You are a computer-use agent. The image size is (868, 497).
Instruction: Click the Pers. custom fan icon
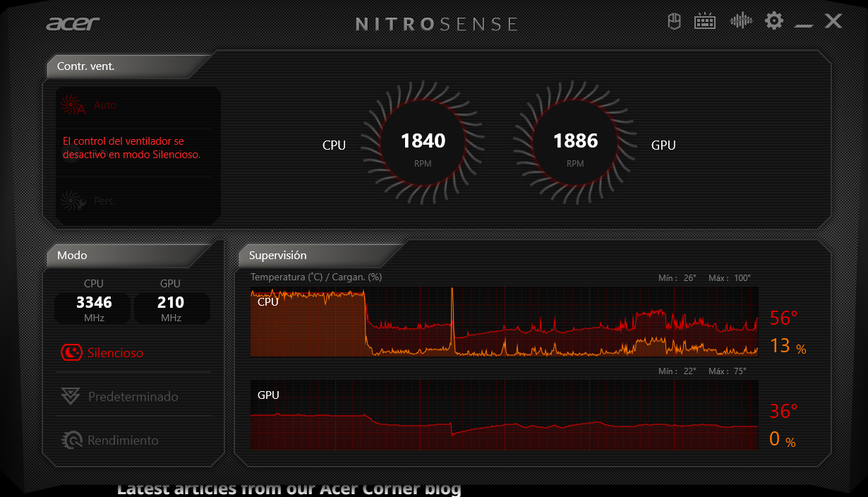pyautogui.click(x=73, y=201)
